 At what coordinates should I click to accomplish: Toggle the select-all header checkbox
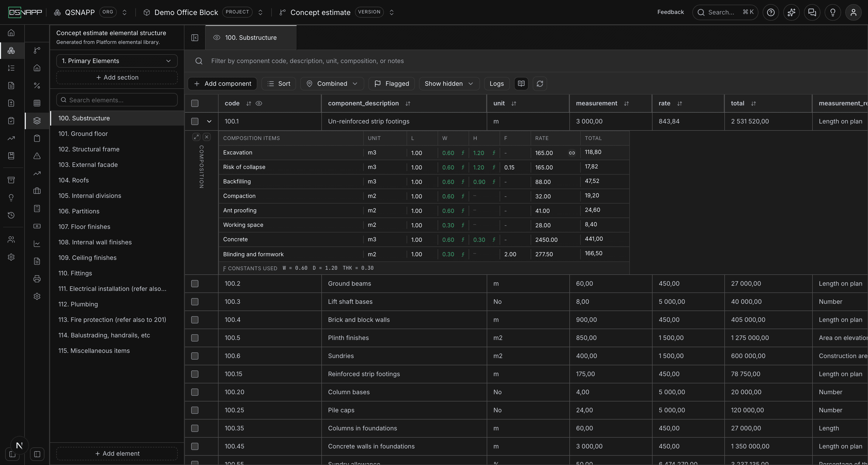[195, 103]
